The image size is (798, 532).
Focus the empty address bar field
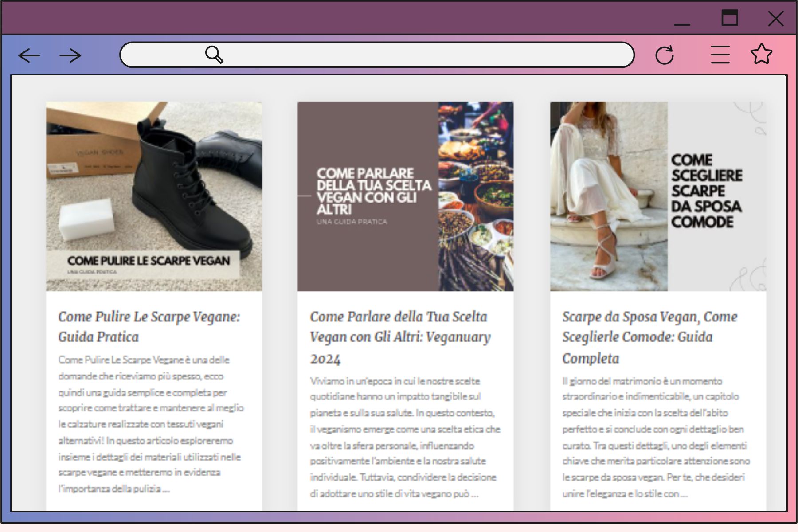(x=421, y=55)
